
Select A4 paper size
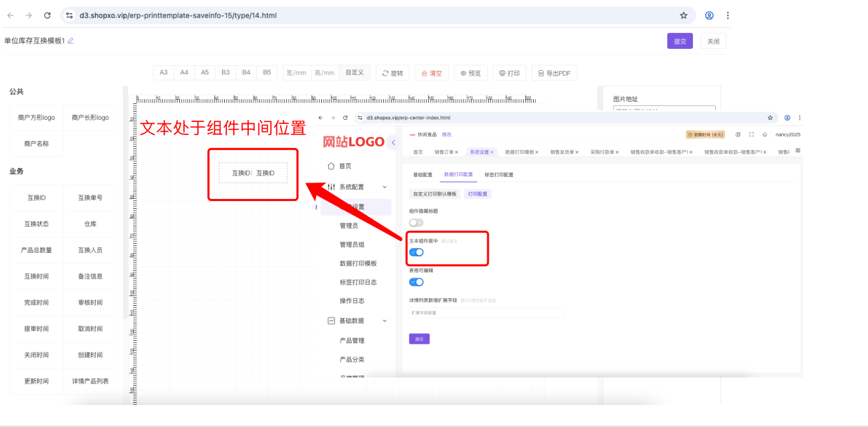[184, 72]
